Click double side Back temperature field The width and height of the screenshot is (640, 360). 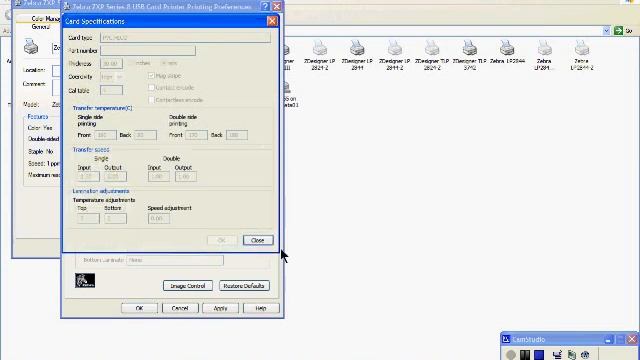point(236,135)
